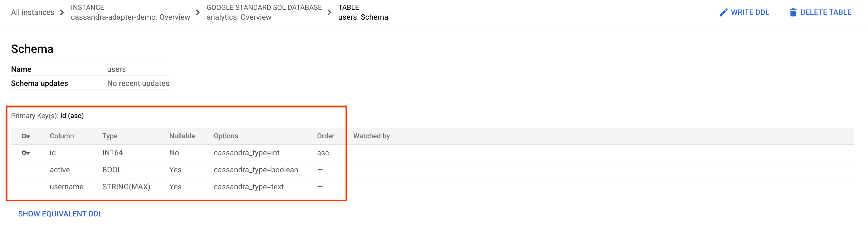This screenshot has width=868, height=226.
Task: Click the Column header
Action: (62, 136)
